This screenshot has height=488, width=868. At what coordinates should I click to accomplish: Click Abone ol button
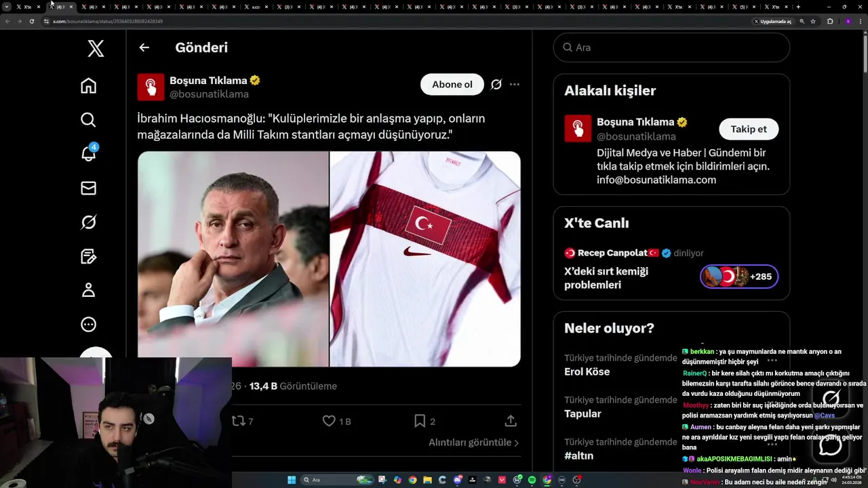click(452, 85)
